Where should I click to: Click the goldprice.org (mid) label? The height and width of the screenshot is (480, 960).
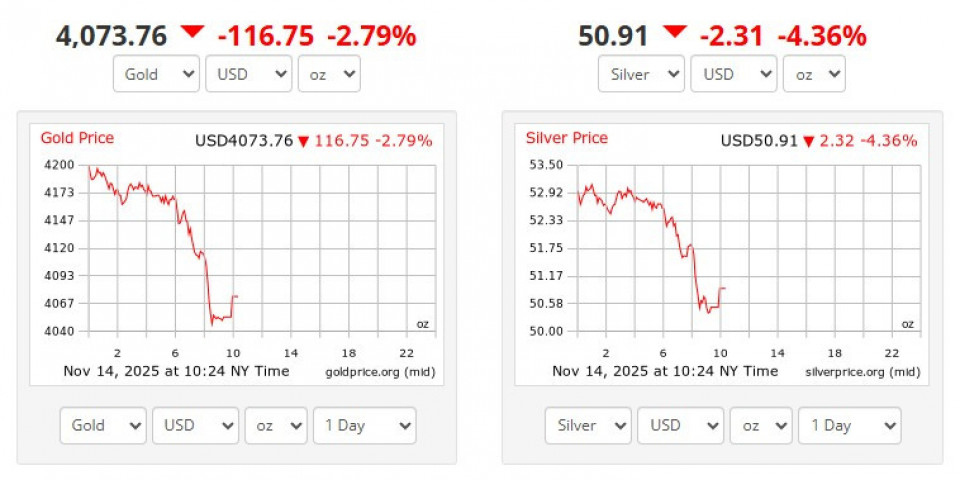[x=380, y=372]
